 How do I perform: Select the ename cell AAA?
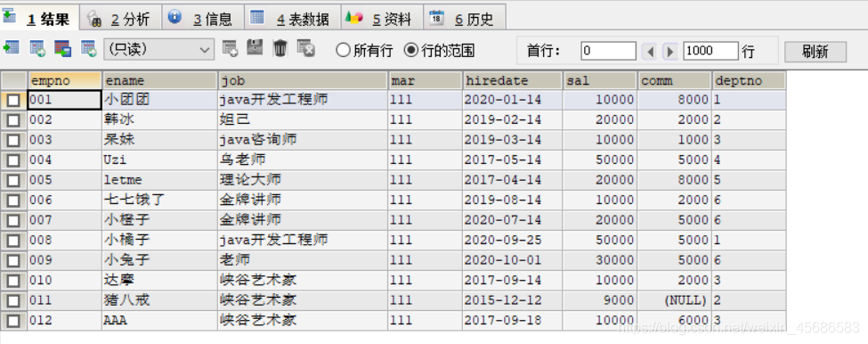click(160, 321)
